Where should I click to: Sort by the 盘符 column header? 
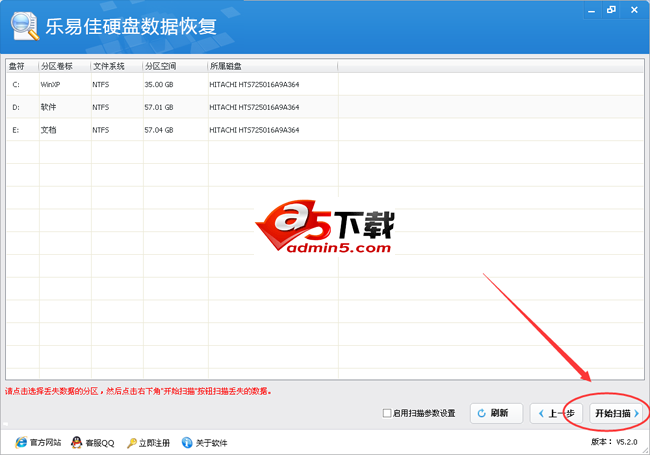[x=22, y=66]
